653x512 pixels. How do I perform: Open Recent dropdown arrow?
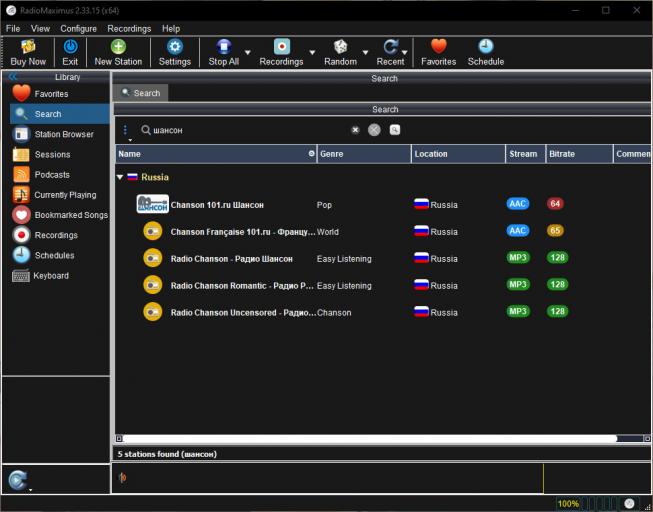(404, 52)
